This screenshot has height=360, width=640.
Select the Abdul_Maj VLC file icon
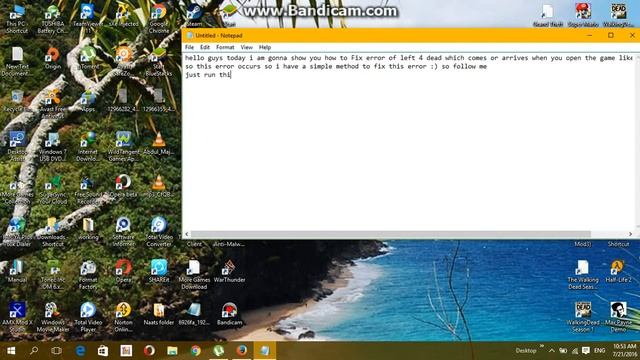pos(159,143)
